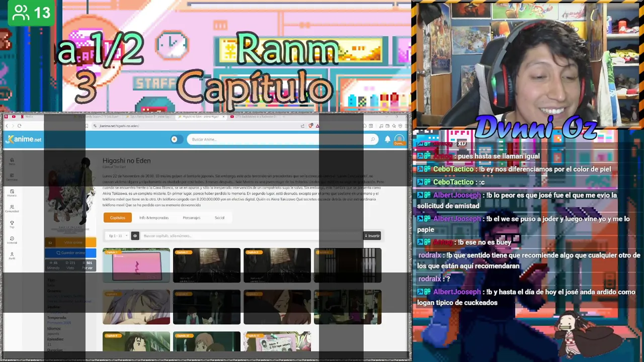Open Historial in the left sidebar

pos(12,240)
